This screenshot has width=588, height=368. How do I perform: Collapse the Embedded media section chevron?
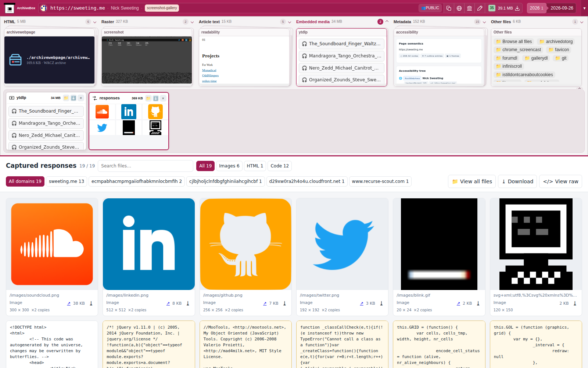(x=387, y=22)
